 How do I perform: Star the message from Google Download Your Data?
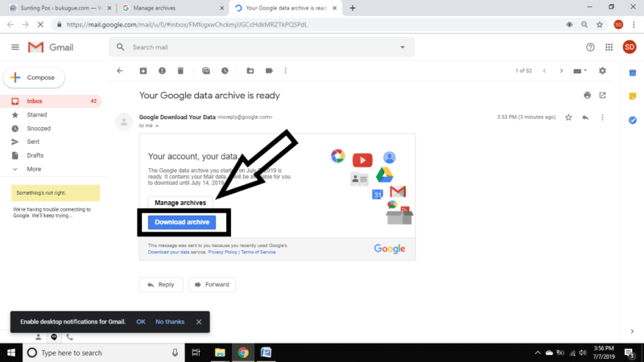pyautogui.click(x=568, y=117)
